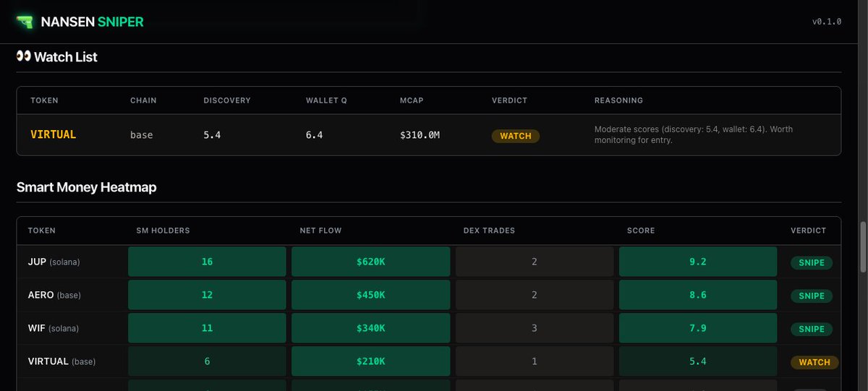Click the page vertical scrollbar thumb
The height and width of the screenshot is (391, 868).
(862, 247)
